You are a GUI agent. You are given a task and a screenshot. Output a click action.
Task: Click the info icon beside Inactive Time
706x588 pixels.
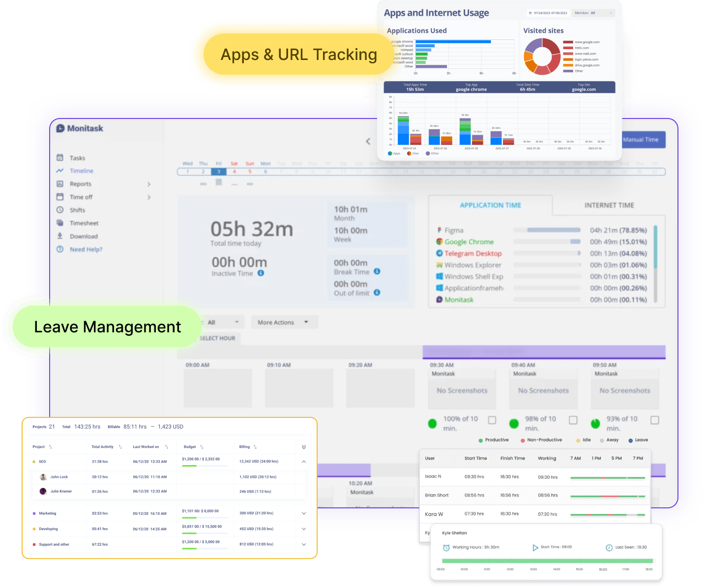(x=261, y=273)
